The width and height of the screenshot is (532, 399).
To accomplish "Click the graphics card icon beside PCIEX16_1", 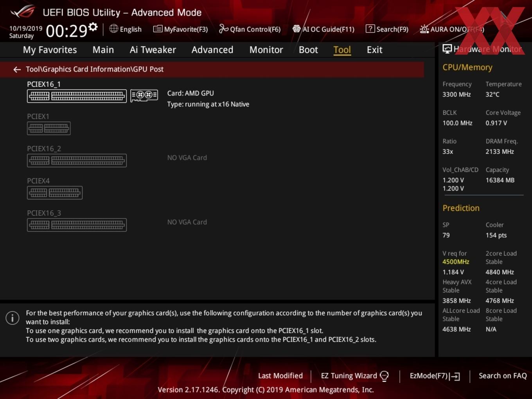I will (x=144, y=95).
